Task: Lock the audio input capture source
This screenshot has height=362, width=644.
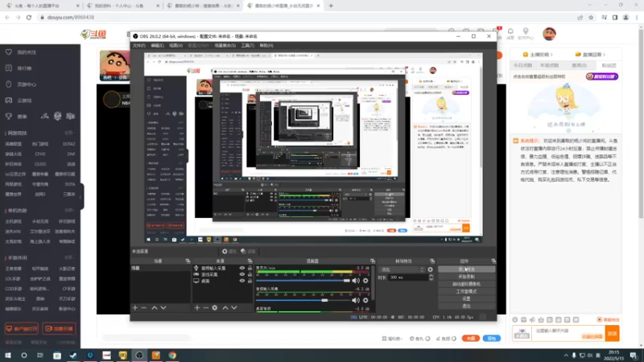Action: pos(250,268)
